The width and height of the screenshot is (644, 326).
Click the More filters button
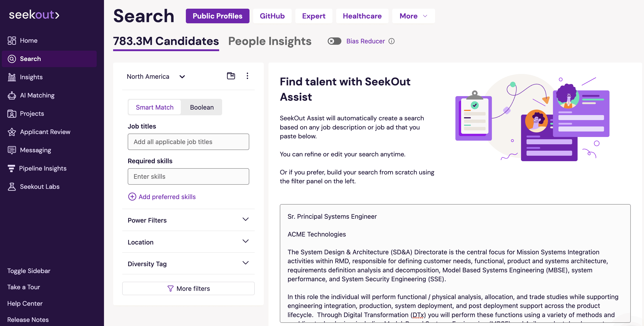pos(188,289)
